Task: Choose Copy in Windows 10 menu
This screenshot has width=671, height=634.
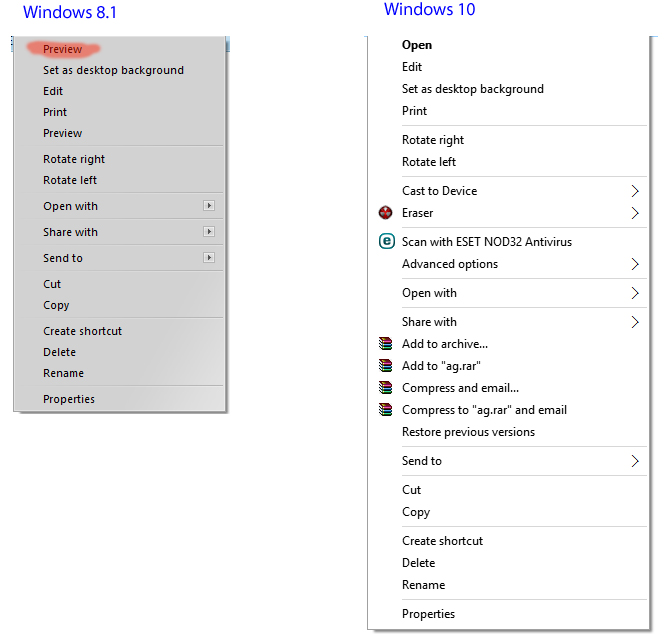Action: [416, 512]
